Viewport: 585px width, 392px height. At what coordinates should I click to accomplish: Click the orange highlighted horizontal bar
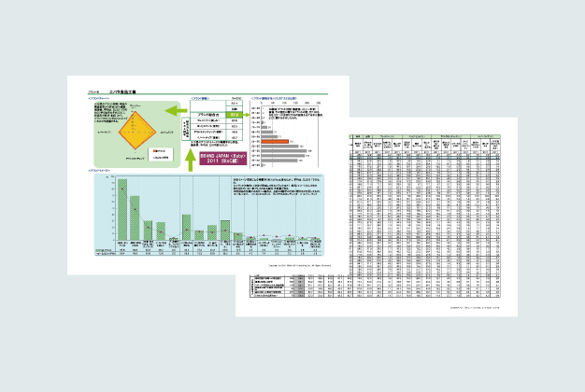coord(274,141)
